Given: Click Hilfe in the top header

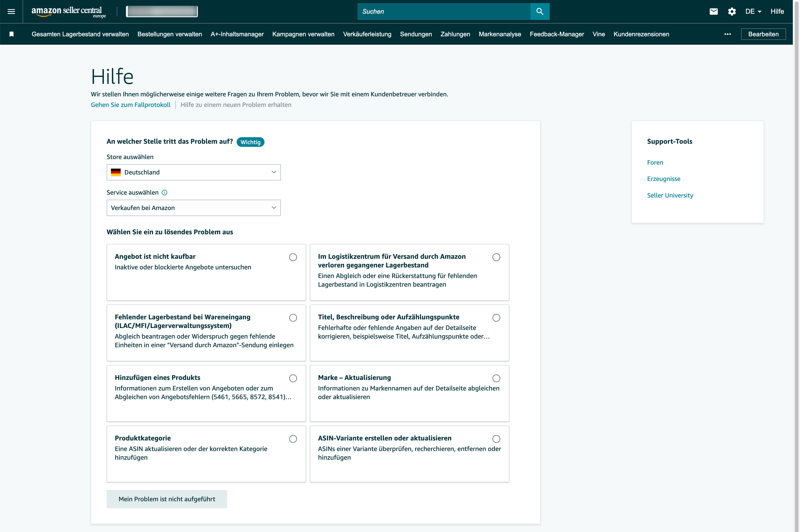Looking at the screenshot, I should [777, 12].
